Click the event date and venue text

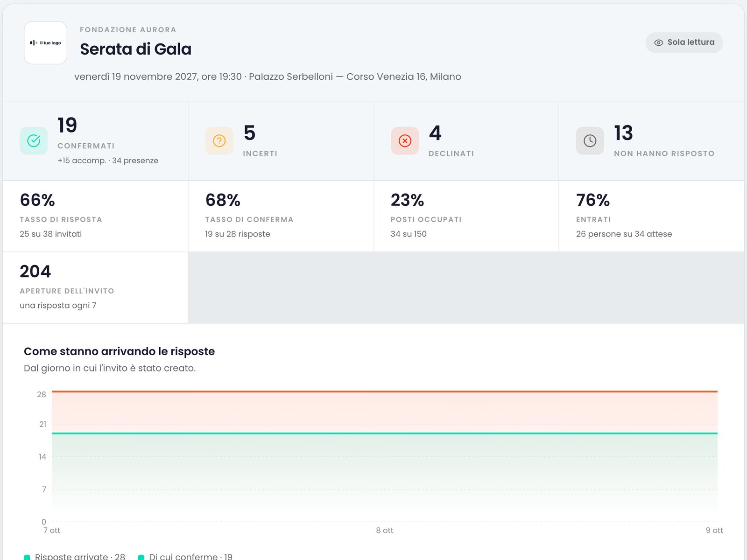click(268, 77)
